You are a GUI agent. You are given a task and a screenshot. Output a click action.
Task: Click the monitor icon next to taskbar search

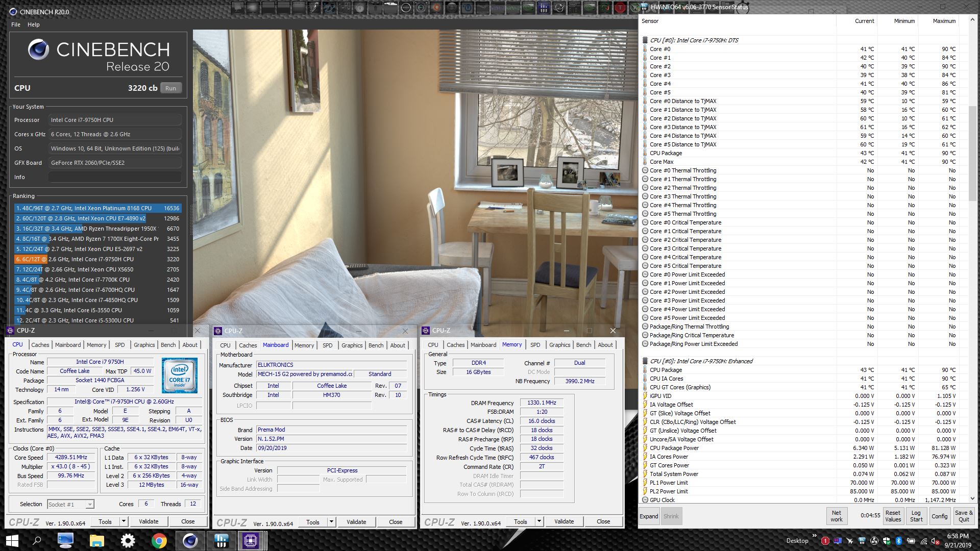pyautogui.click(x=65, y=540)
